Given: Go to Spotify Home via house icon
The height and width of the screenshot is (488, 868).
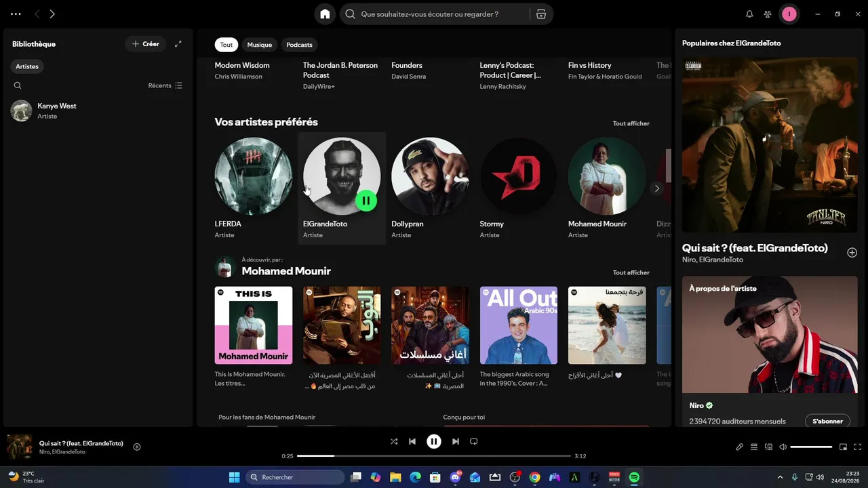Looking at the screenshot, I should coord(325,14).
